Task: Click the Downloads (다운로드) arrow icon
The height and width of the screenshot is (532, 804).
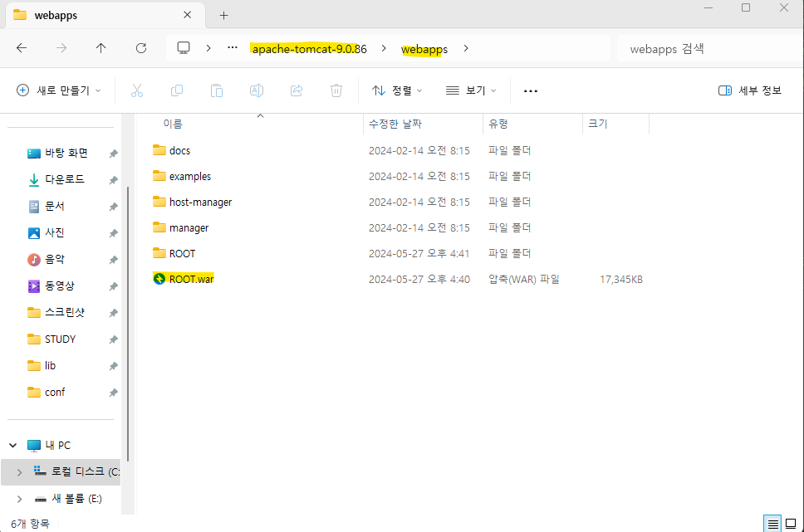Action: click(x=34, y=179)
